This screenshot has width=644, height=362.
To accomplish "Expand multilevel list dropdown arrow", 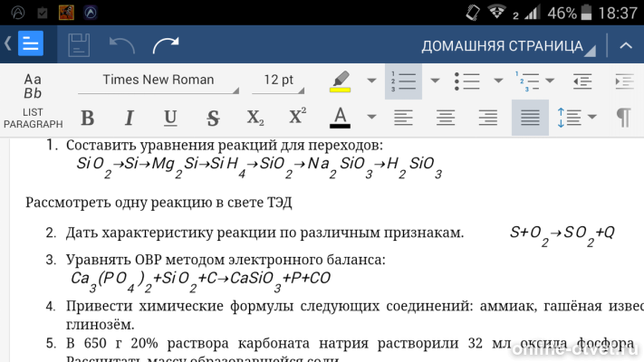I will click(550, 81).
